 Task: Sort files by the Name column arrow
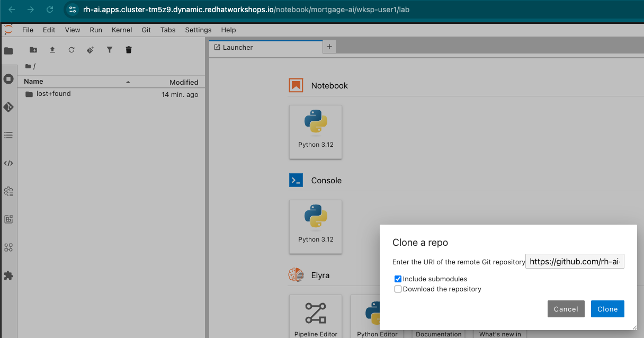128,82
